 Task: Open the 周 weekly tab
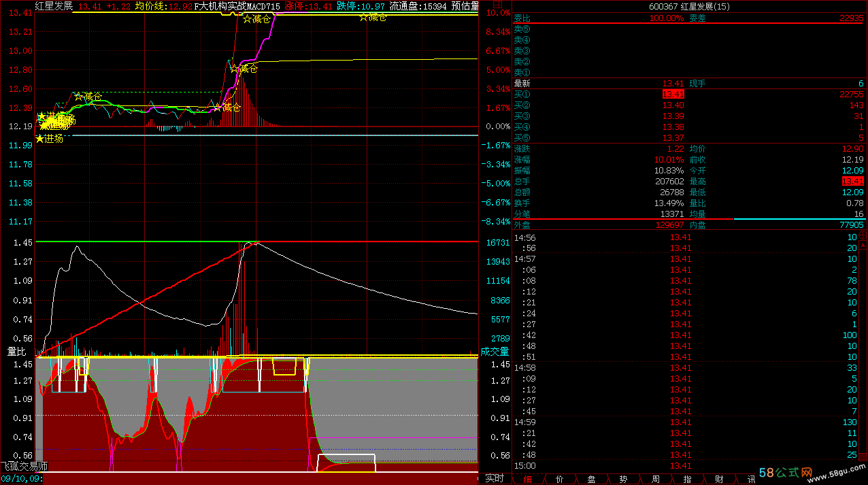[655, 479]
